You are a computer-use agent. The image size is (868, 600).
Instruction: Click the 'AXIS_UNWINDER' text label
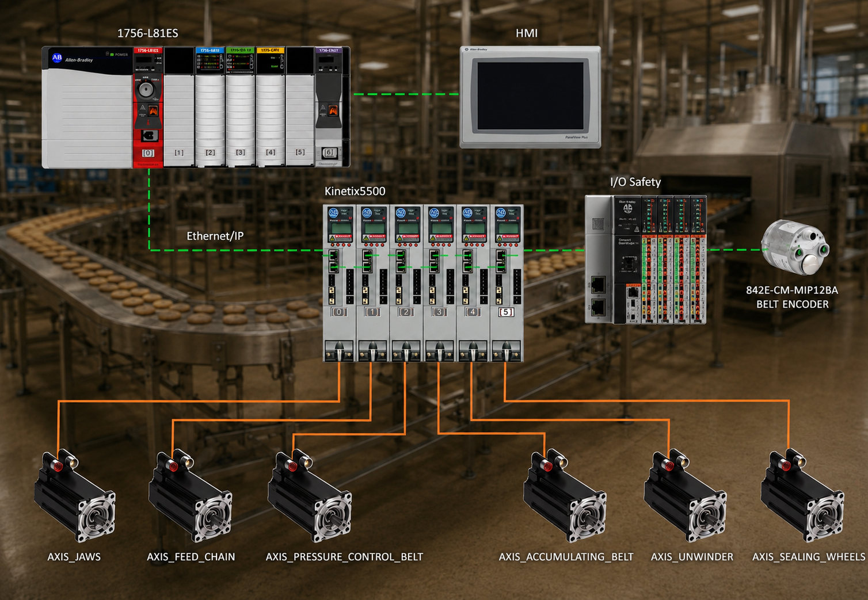[692, 557]
